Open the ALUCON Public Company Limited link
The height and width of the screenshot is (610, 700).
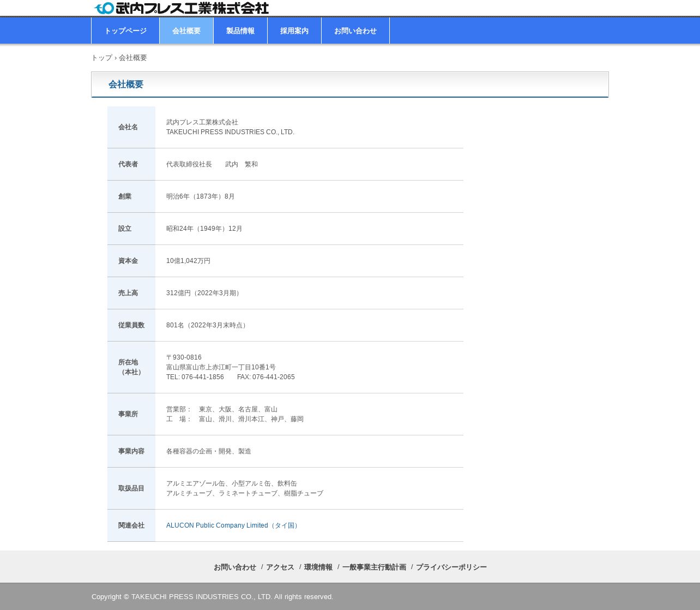coord(233,525)
